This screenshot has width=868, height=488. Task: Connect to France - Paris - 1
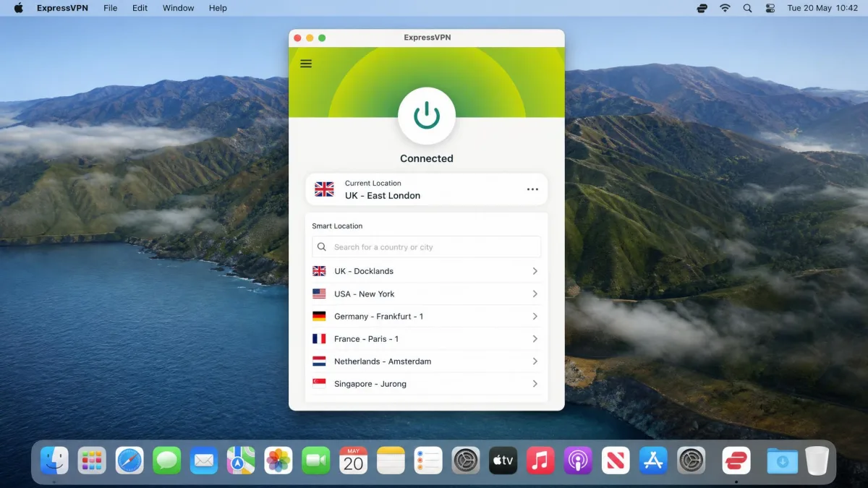point(427,338)
